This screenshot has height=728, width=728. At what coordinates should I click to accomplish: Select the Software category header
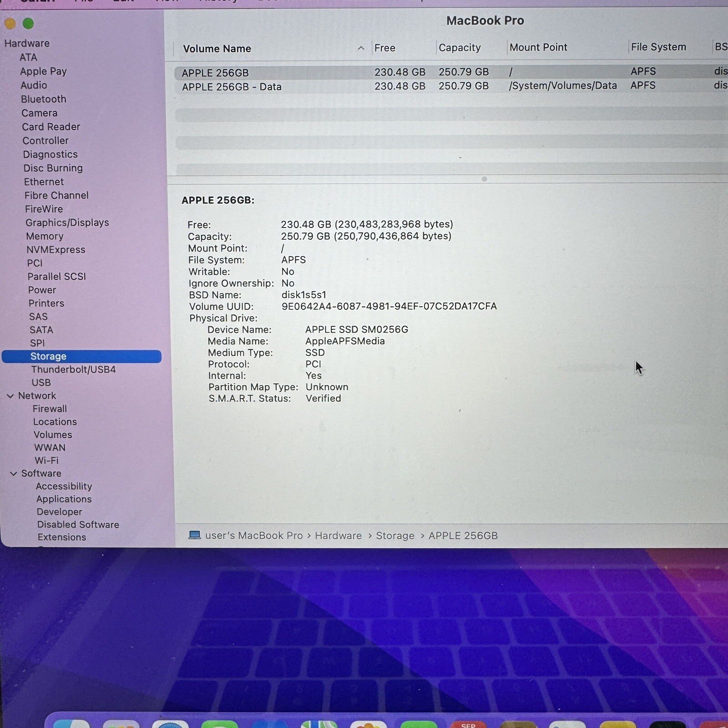tap(41, 473)
